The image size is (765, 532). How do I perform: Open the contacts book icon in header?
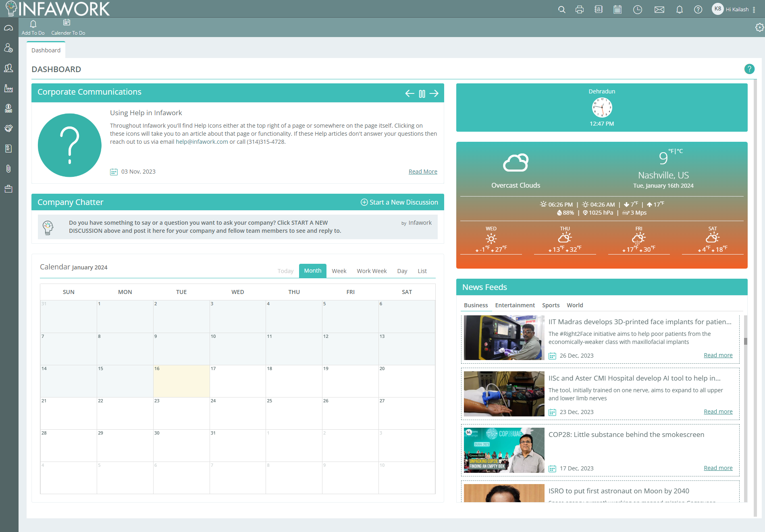[599, 10]
